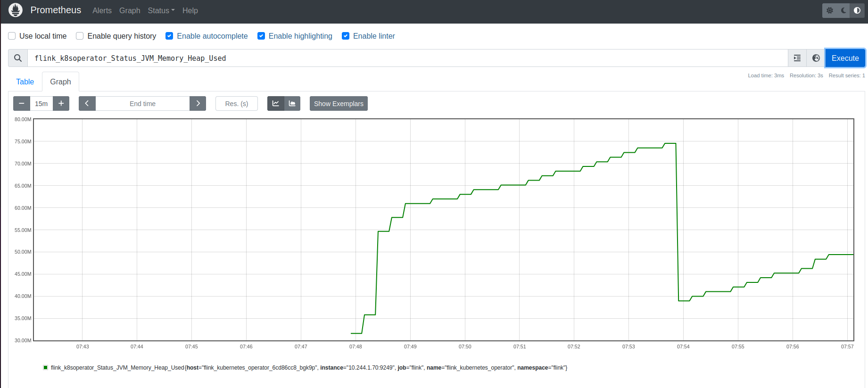Switch to dark theme moon icon

(x=843, y=10)
